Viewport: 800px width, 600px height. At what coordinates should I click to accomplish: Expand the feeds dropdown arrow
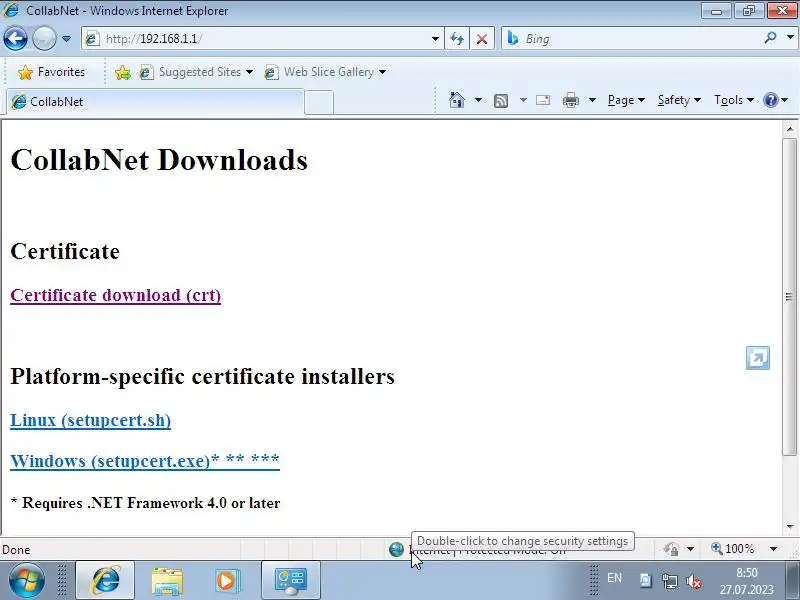(x=523, y=100)
